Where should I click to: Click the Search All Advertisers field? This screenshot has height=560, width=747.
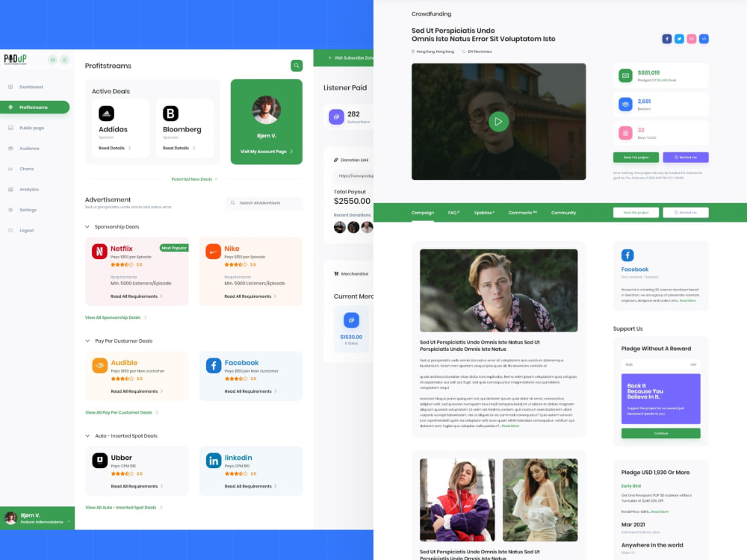pyautogui.click(x=264, y=203)
